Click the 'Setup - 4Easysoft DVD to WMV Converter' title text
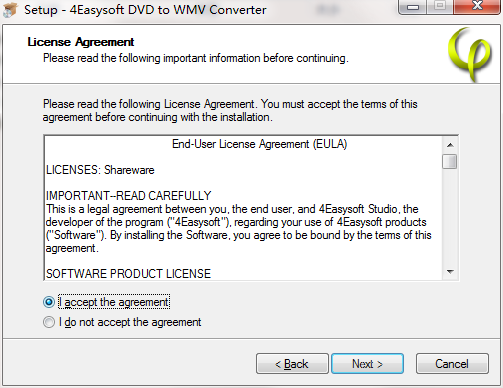This screenshot has width=503, height=388. pyautogui.click(x=145, y=10)
